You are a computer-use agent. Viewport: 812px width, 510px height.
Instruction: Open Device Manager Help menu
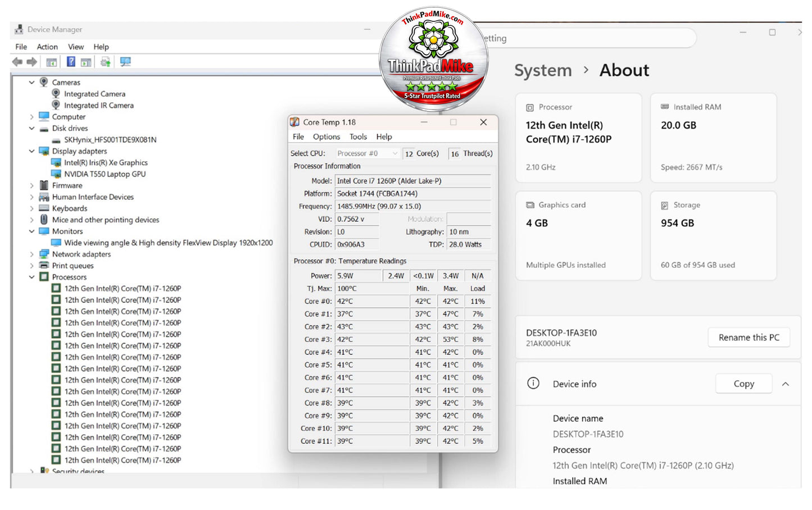coord(101,47)
